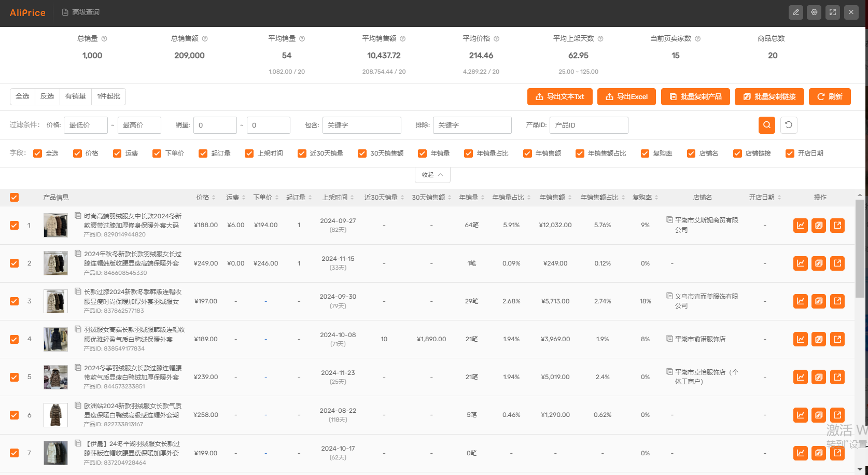868x475 pixels.
Task: Click the 刷新 refresh button
Action: [x=830, y=96]
